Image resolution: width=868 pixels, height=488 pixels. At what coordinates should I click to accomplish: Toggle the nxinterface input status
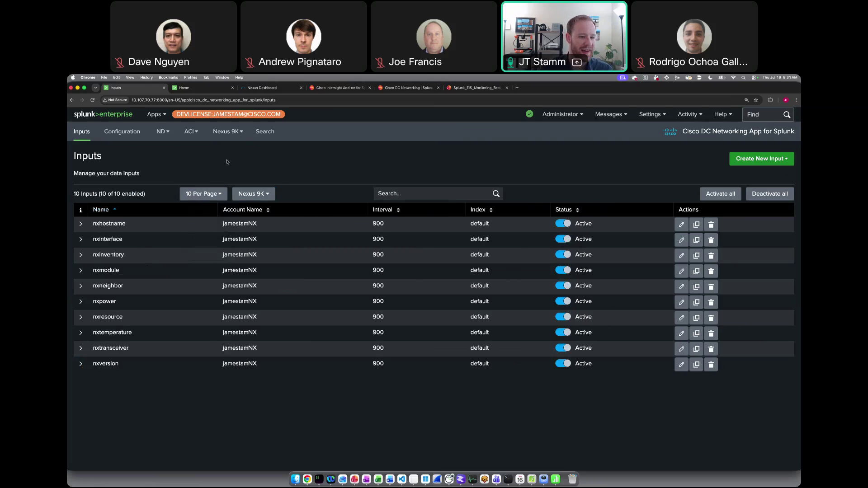563,239
